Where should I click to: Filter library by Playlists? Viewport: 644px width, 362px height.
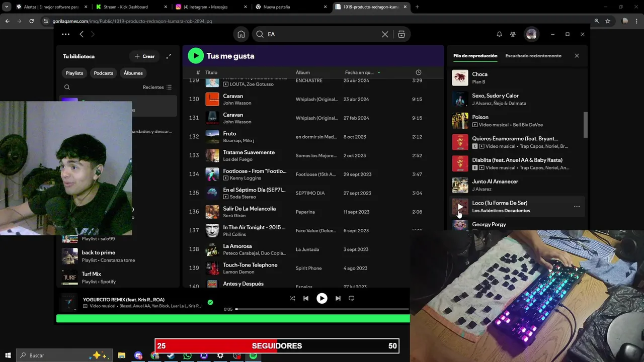coord(74,73)
